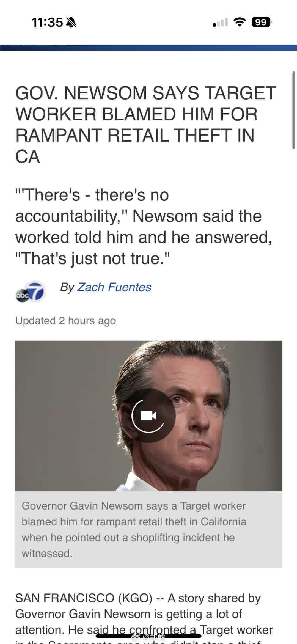Open author Zach Fuentes' page
Viewport: 297px width, 644px height.
point(114,287)
